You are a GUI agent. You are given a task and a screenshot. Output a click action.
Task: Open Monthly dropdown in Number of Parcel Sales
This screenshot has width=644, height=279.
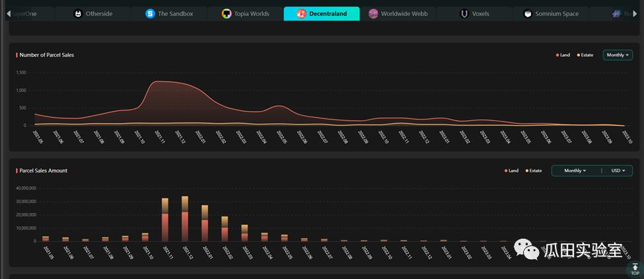click(618, 55)
